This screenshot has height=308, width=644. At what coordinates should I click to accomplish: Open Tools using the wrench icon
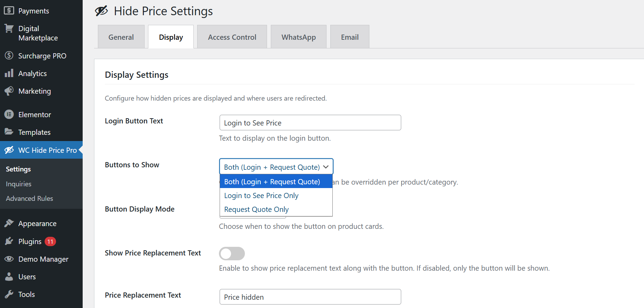(9, 294)
